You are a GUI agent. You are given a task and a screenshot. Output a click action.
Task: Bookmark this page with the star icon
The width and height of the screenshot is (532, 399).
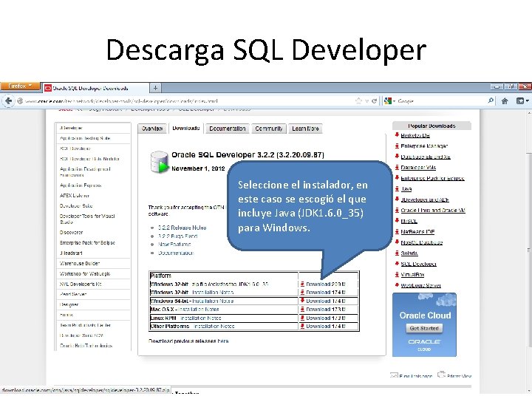tap(358, 100)
